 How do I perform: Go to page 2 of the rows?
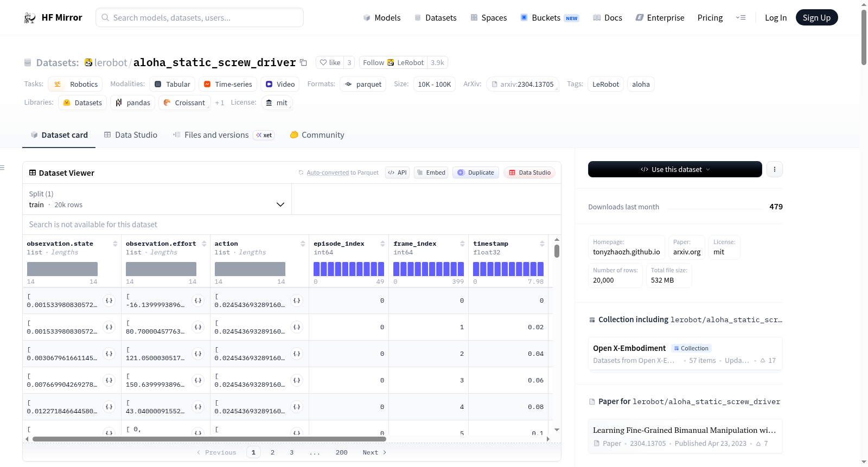click(272, 452)
